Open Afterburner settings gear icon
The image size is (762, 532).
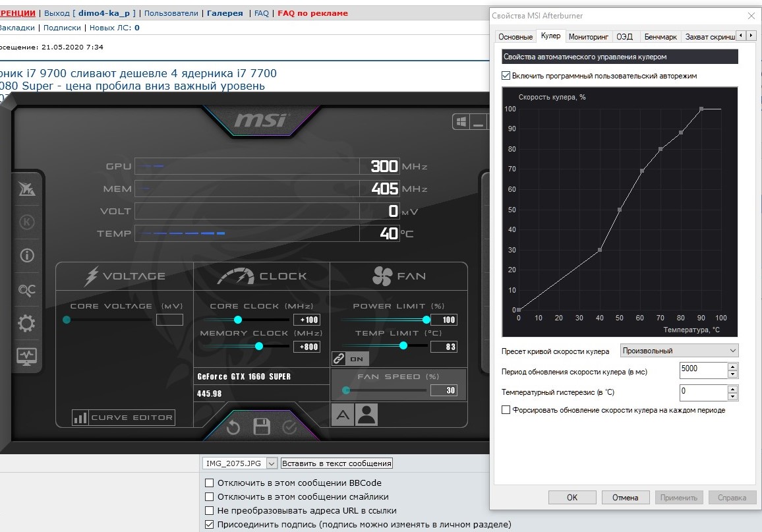pos(27,323)
